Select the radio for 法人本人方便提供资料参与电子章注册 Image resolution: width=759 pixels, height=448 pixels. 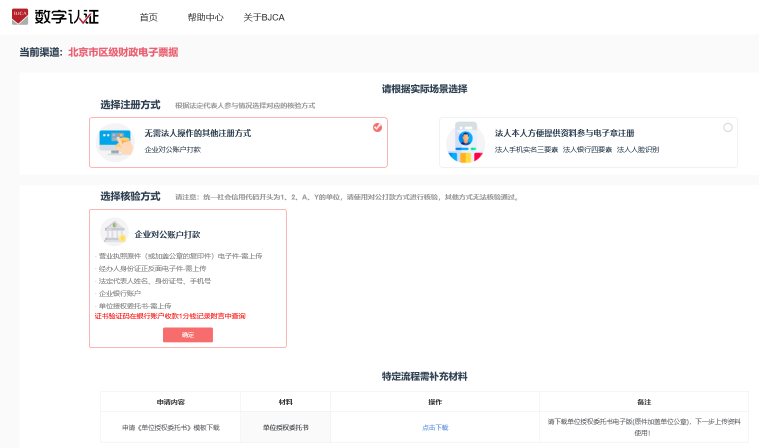coord(727,127)
